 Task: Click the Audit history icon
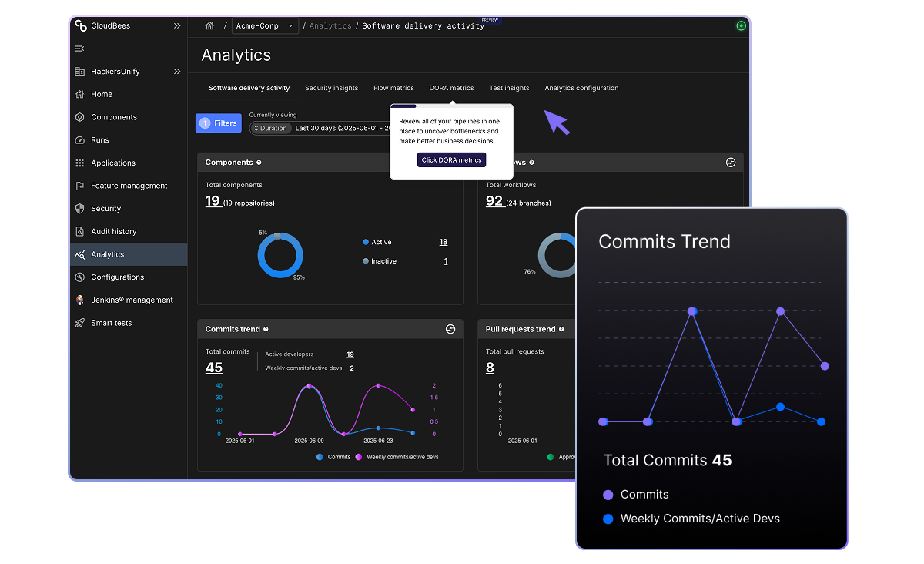tap(79, 231)
